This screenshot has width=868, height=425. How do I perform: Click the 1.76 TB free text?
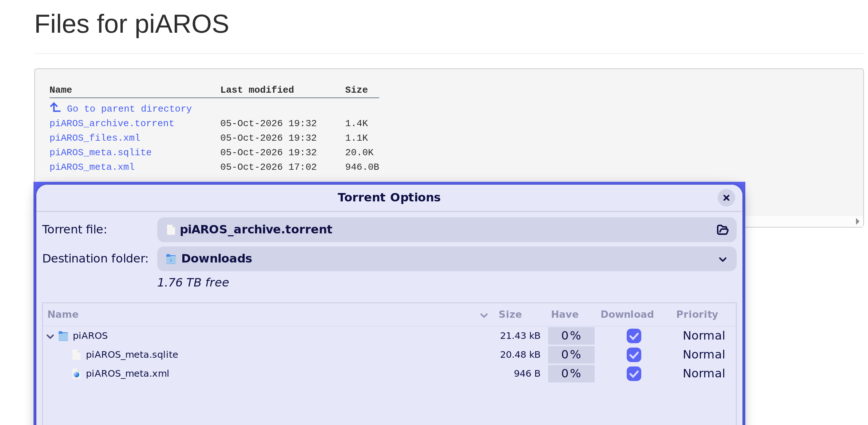coord(193,282)
